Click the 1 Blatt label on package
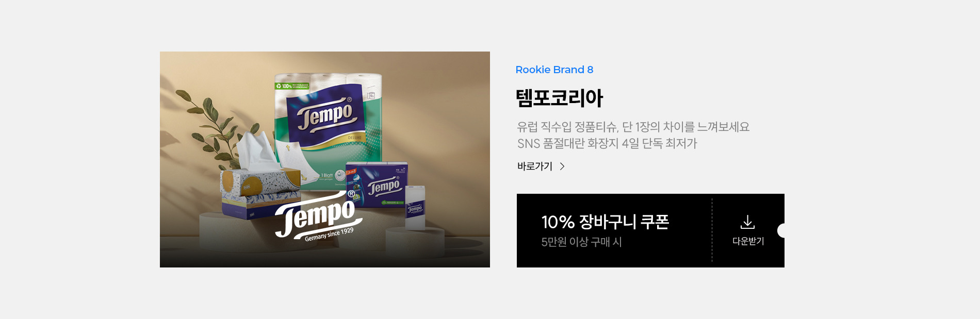Screen dimensions: 980x319 click(x=327, y=175)
